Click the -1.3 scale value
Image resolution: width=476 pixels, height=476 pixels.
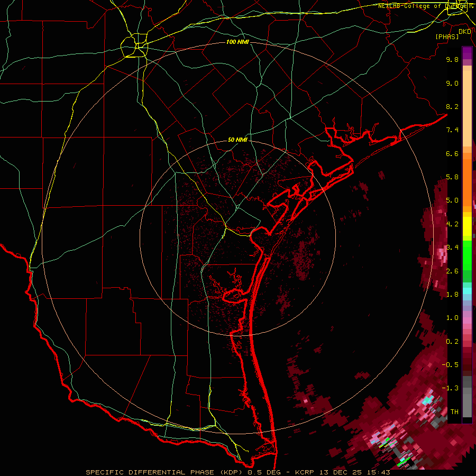tap(451, 388)
